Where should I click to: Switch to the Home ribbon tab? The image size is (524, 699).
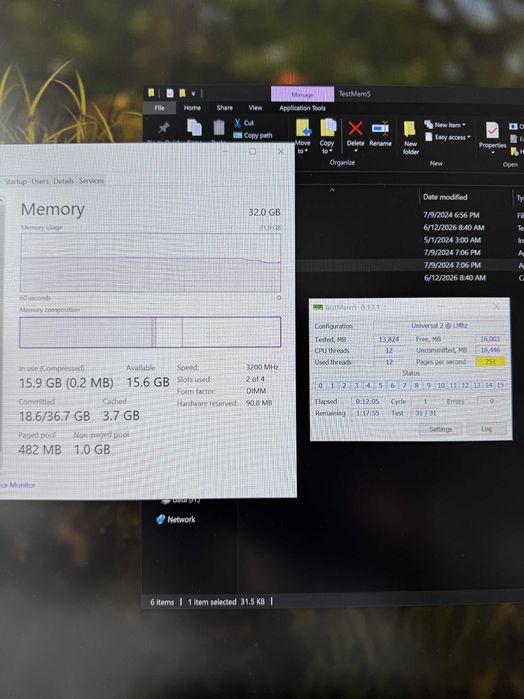[x=192, y=108]
